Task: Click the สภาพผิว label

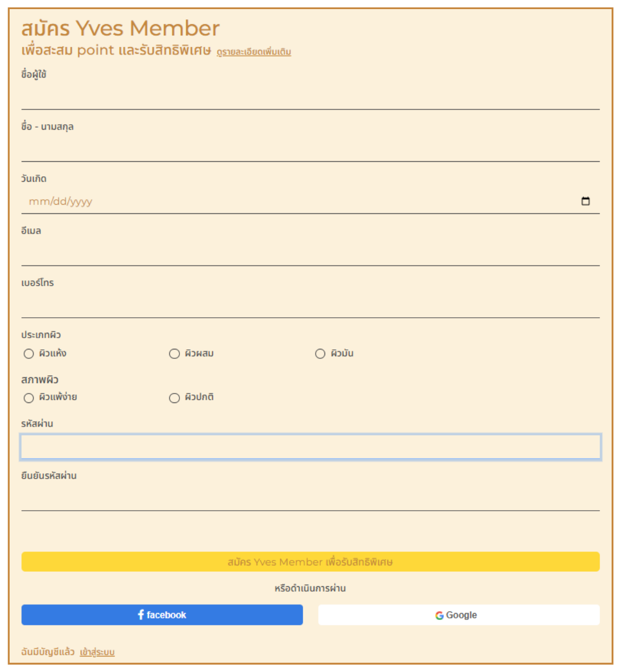Action: click(40, 380)
